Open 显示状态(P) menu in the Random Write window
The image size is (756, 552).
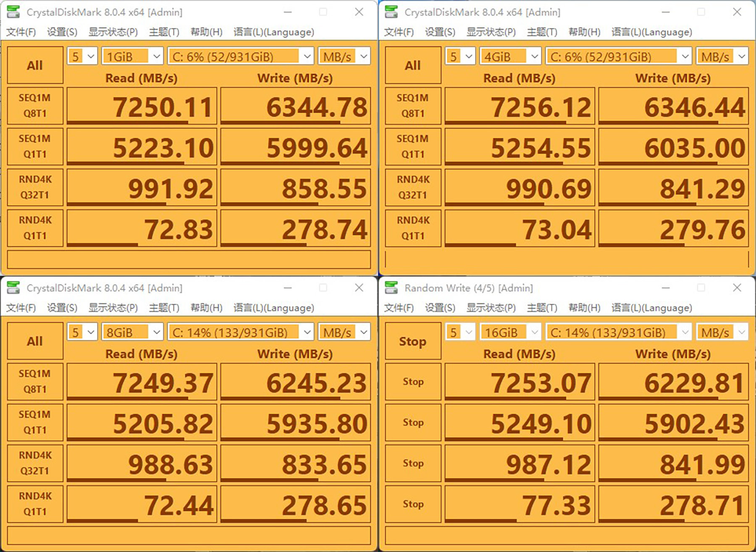(x=491, y=308)
